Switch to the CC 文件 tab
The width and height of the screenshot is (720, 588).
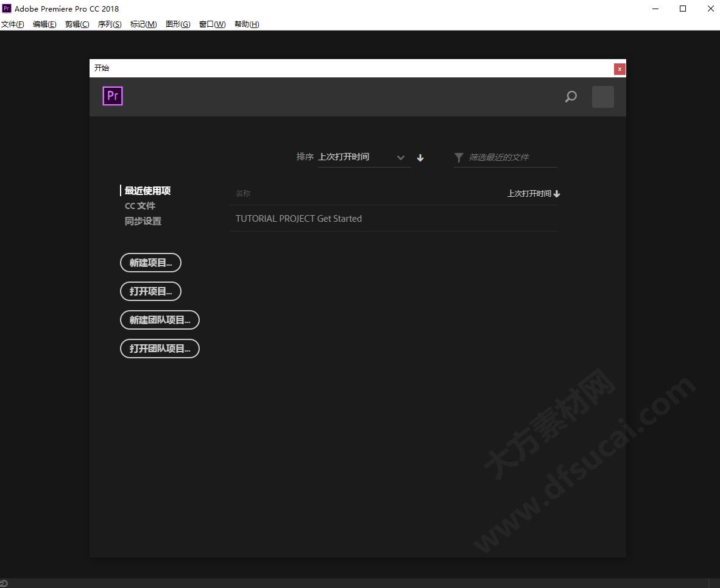[140, 206]
